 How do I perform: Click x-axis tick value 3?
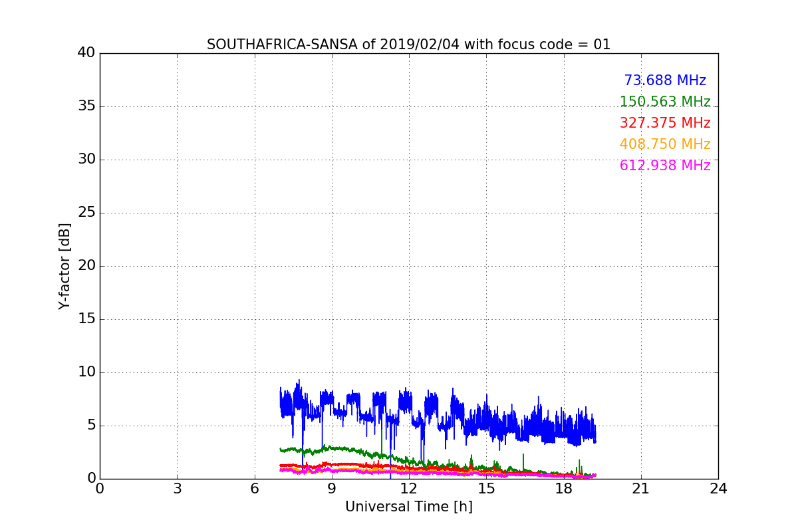click(x=177, y=489)
